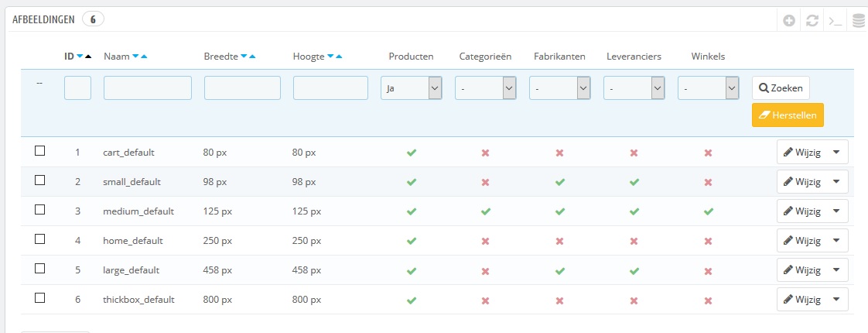Expand the Fabrikanten filter dropdown

click(560, 89)
